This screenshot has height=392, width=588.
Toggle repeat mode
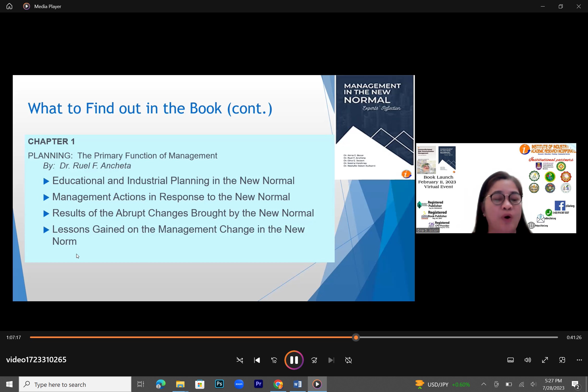pyautogui.click(x=348, y=360)
